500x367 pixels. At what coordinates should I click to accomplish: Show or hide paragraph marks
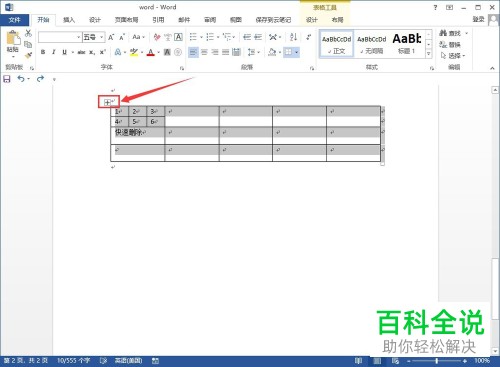pos(309,37)
